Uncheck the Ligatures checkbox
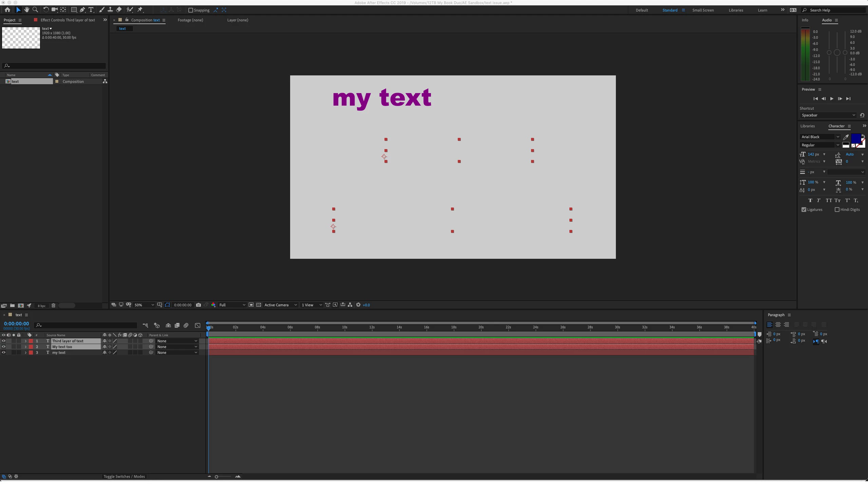 pyautogui.click(x=804, y=210)
